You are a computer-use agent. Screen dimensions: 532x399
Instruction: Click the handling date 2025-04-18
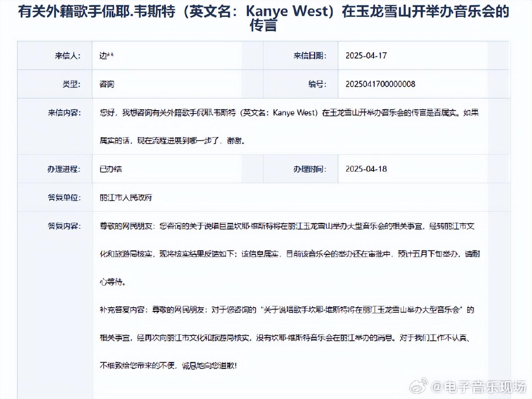tap(366, 169)
